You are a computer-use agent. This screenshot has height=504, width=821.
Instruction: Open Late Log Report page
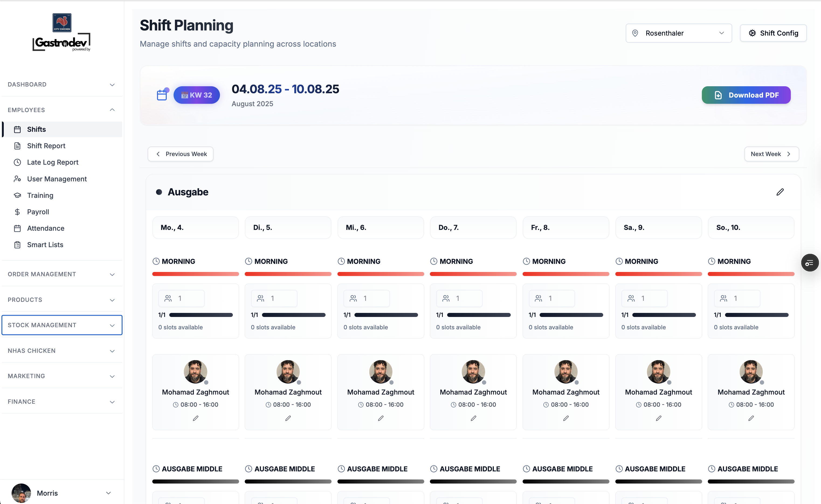(x=53, y=162)
